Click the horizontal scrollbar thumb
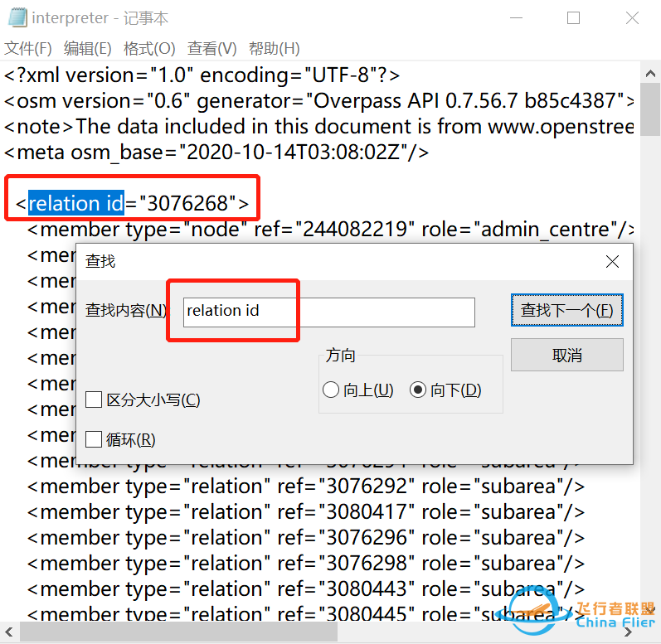 (179, 632)
